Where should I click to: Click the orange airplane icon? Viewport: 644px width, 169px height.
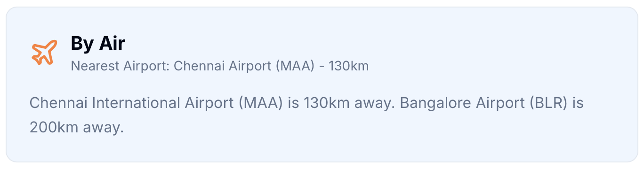coord(44,52)
